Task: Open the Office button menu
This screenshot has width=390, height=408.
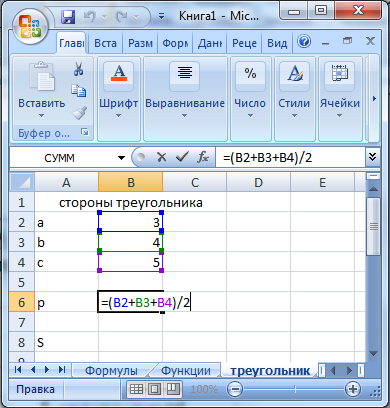Action: pos(30,26)
